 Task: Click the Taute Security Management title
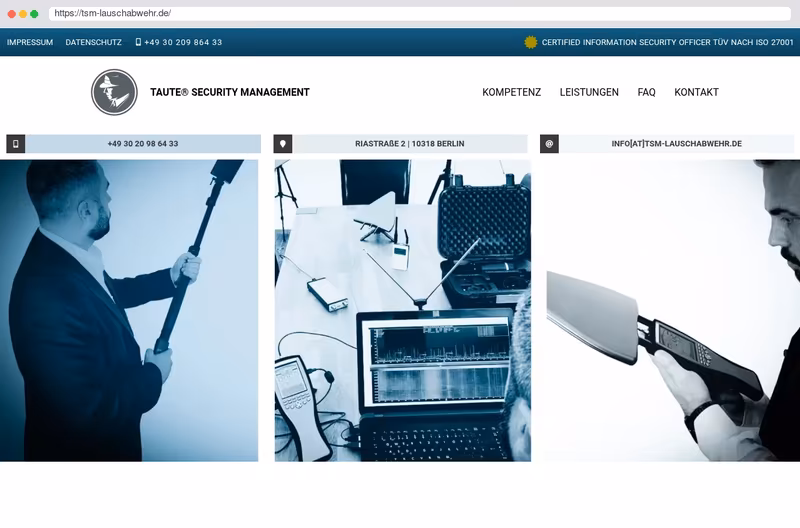(230, 92)
